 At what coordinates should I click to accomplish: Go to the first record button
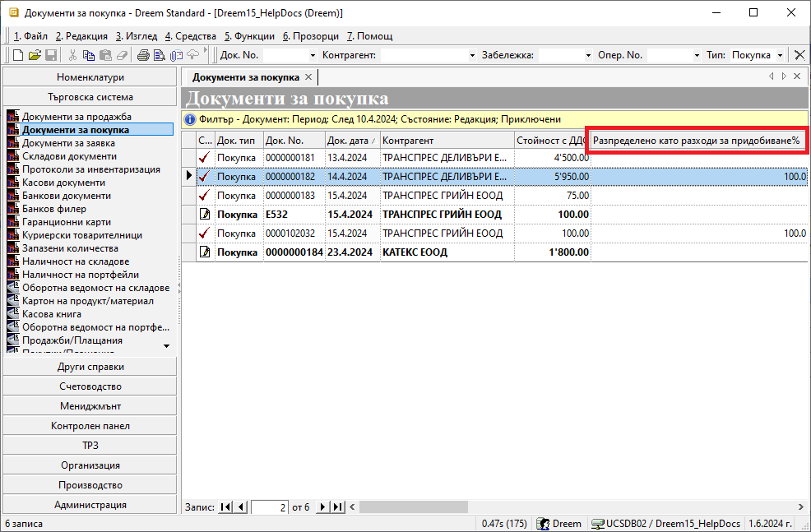click(226, 507)
